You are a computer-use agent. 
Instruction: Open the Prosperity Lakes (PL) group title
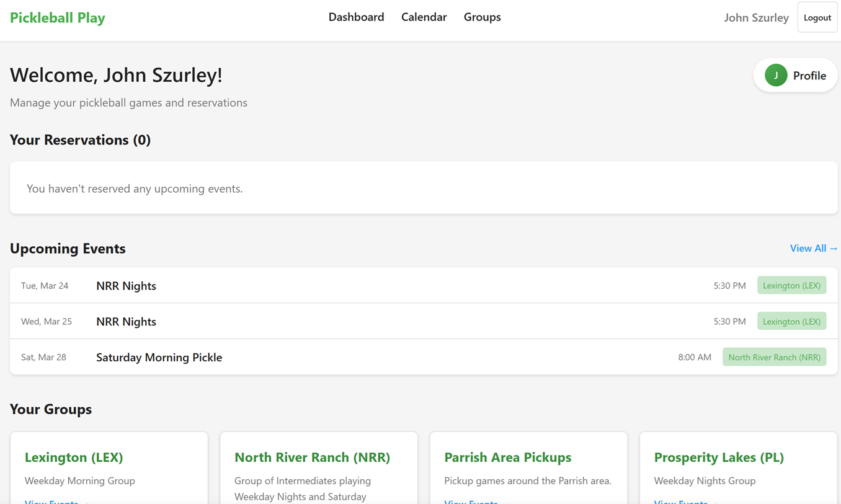tap(719, 458)
